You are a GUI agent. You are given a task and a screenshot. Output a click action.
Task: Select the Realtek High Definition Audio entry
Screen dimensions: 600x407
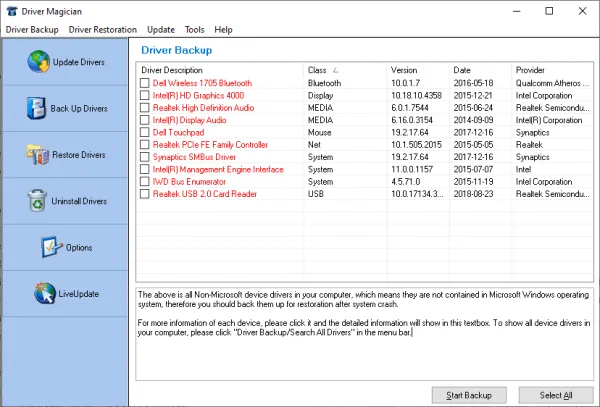tap(203, 107)
